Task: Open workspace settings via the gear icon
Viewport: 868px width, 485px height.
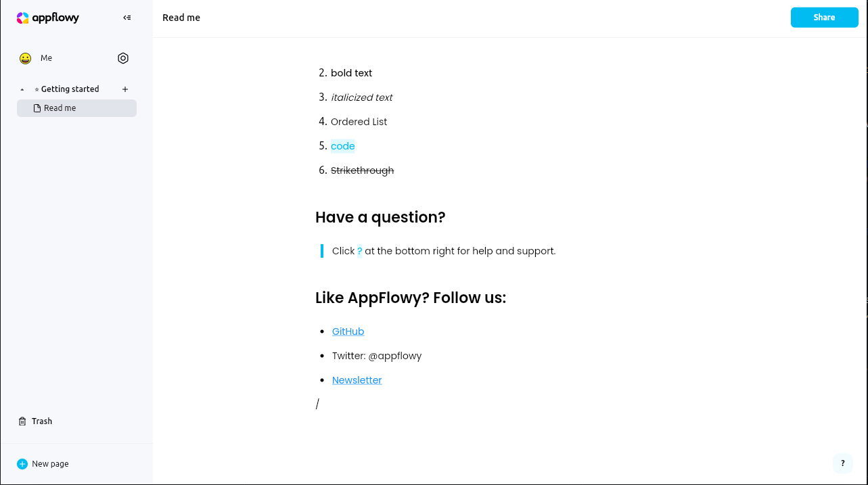Action: pos(123,58)
